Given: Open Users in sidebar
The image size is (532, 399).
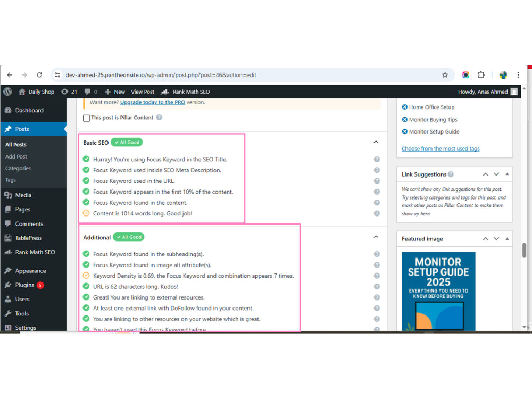Looking at the screenshot, I should tap(34, 299).
